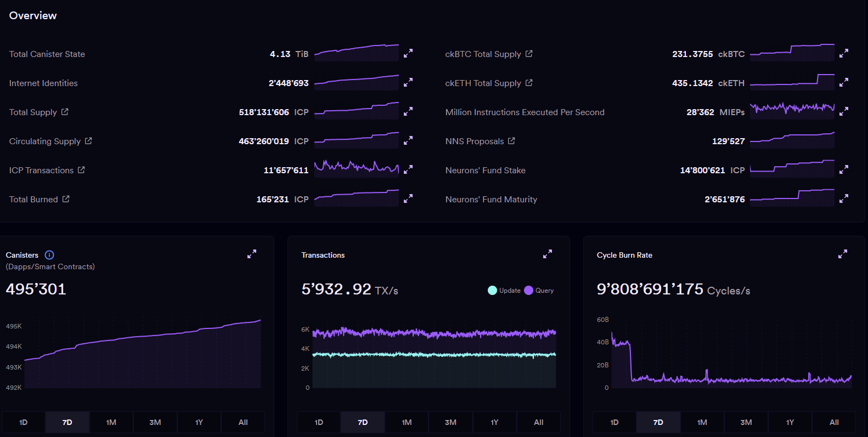This screenshot has width=868, height=437.
Task: Click the Canisters info icon
Action: click(49, 255)
